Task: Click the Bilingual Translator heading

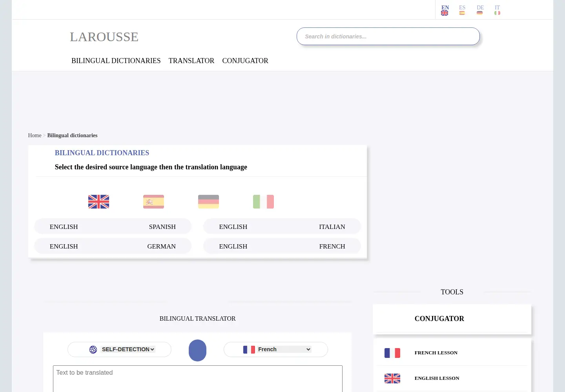Action: pos(197,319)
